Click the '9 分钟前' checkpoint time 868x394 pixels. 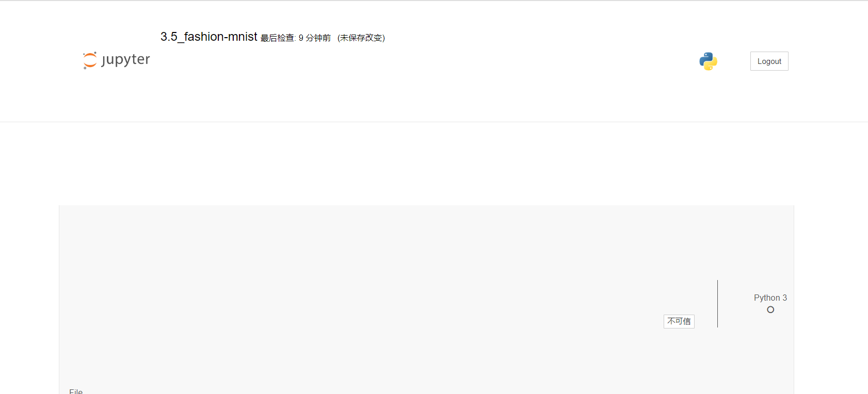(315, 38)
